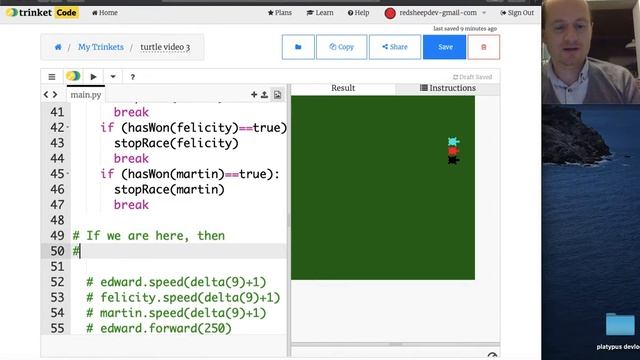Click the Python mode icon
640x360 pixels.
(x=73, y=76)
